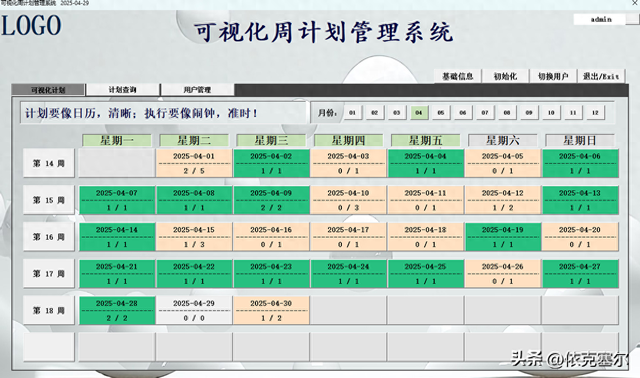Click the 星期三 column header
Image resolution: width=640 pixels, height=378 pixels.
click(x=271, y=140)
